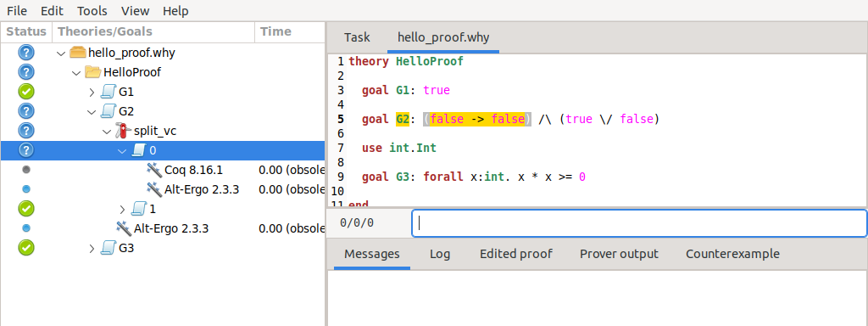The width and height of the screenshot is (868, 326).
Task: Select the Alt-Ergo 2.3.3 row under G2
Action: (x=163, y=228)
